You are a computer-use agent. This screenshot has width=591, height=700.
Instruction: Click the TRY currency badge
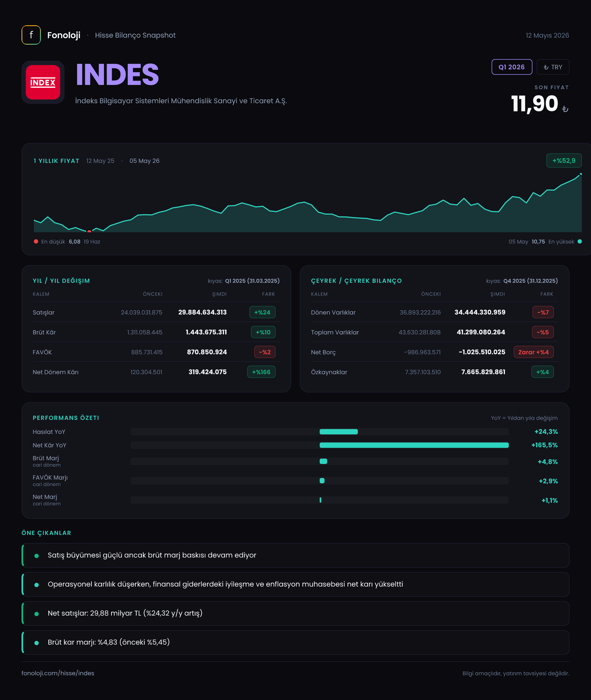(553, 67)
